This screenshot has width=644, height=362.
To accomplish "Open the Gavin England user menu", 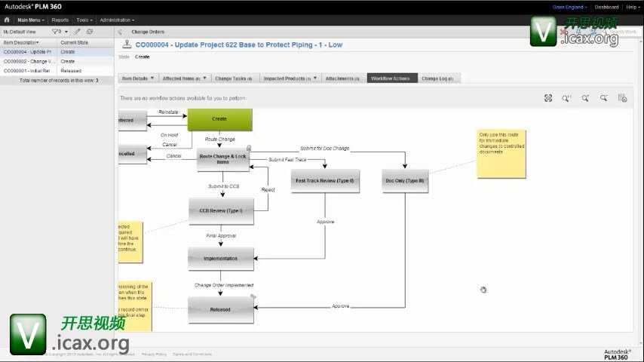I will [x=569, y=7].
